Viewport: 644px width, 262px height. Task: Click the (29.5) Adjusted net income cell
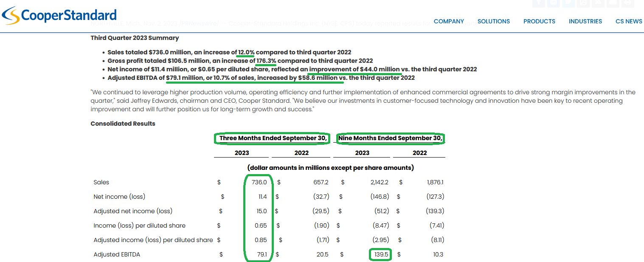pos(321,211)
